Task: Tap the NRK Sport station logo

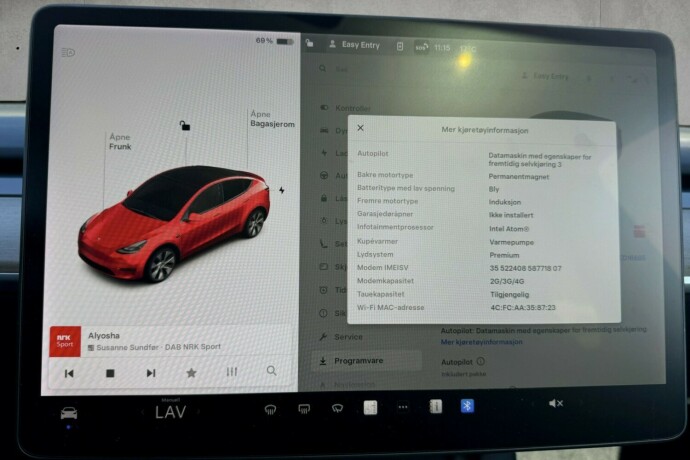Action: tap(65, 341)
